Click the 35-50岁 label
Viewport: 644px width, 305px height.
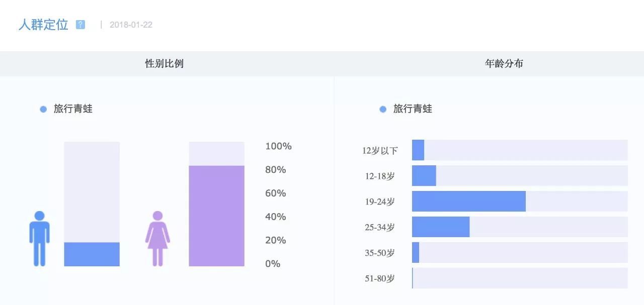pyautogui.click(x=380, y=253)
